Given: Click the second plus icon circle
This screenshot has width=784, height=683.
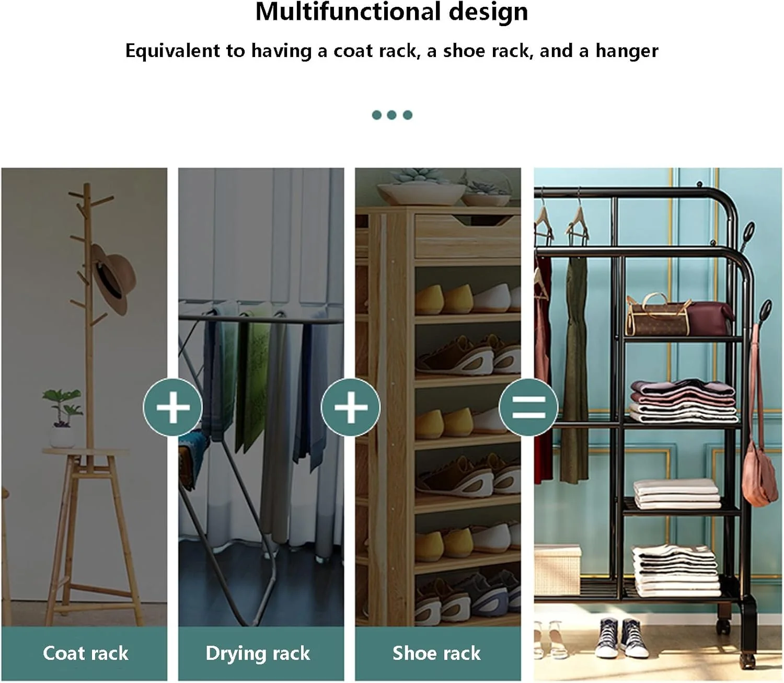Looking at the screenshot, I should tap(350, 407).
